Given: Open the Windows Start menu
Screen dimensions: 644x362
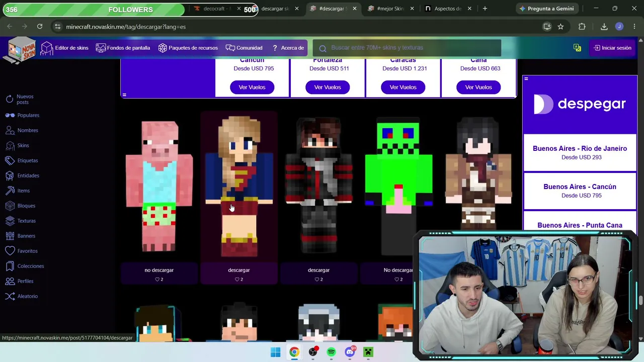Looking at the screenshot, I should [275, 352].
